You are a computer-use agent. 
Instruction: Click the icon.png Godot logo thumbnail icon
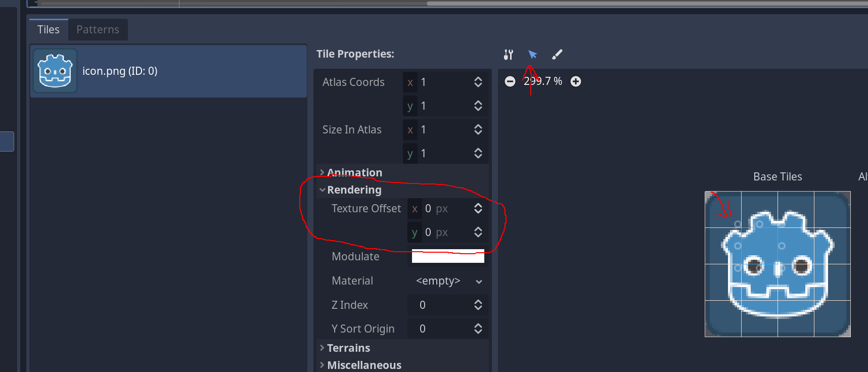click(55, 71)
